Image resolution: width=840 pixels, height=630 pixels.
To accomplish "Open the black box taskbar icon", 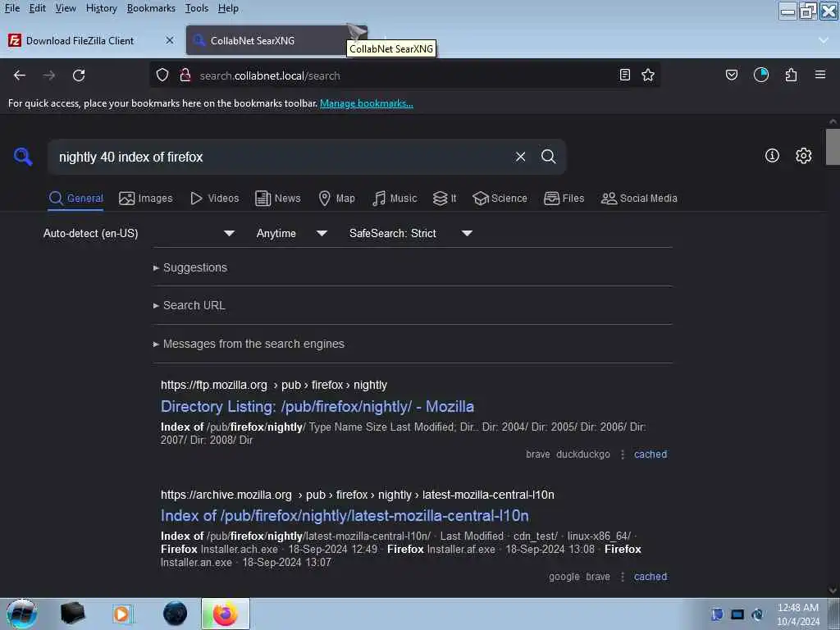I will (x=72, y=614).
